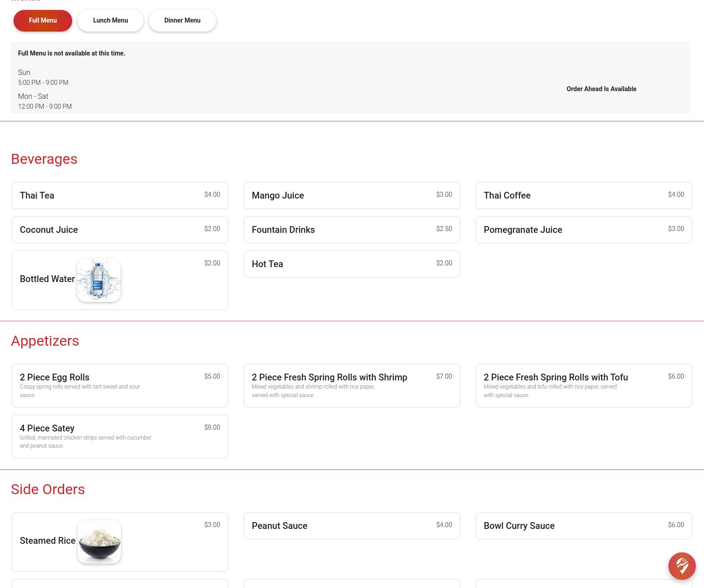This screenshot has height=588, width=704.
Task: Choose Mango Juice from the beverages
Action: tap(352, 195)
